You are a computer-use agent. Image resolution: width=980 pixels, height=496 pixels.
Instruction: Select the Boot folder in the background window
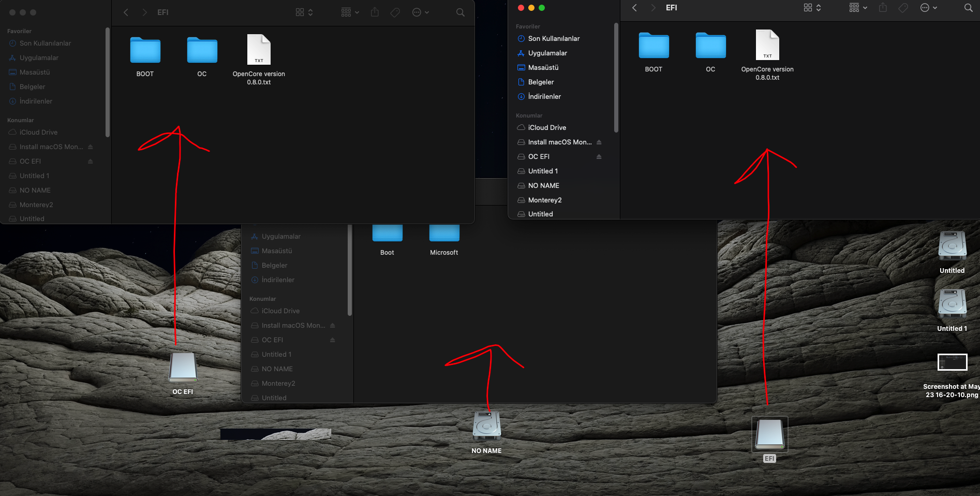[387, 240]
